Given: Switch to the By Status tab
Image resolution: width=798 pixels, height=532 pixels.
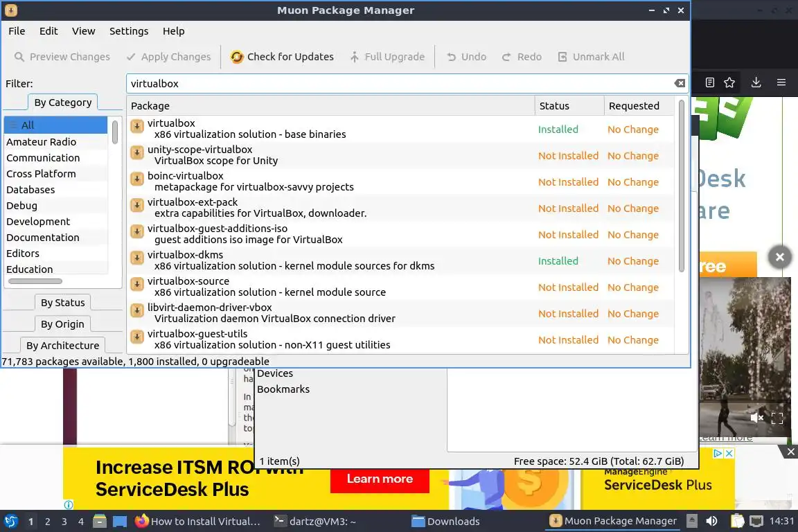Looking at the screenshot, I should [62, 303].
